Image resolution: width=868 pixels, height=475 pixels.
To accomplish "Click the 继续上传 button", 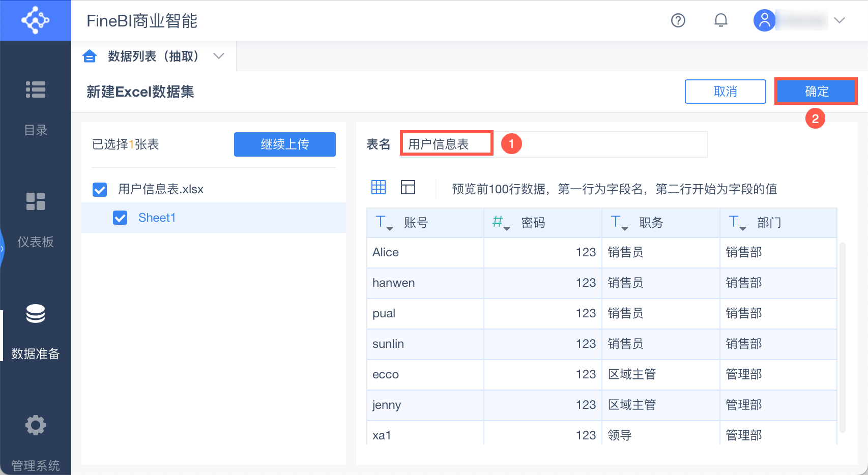I will [284, 144].
